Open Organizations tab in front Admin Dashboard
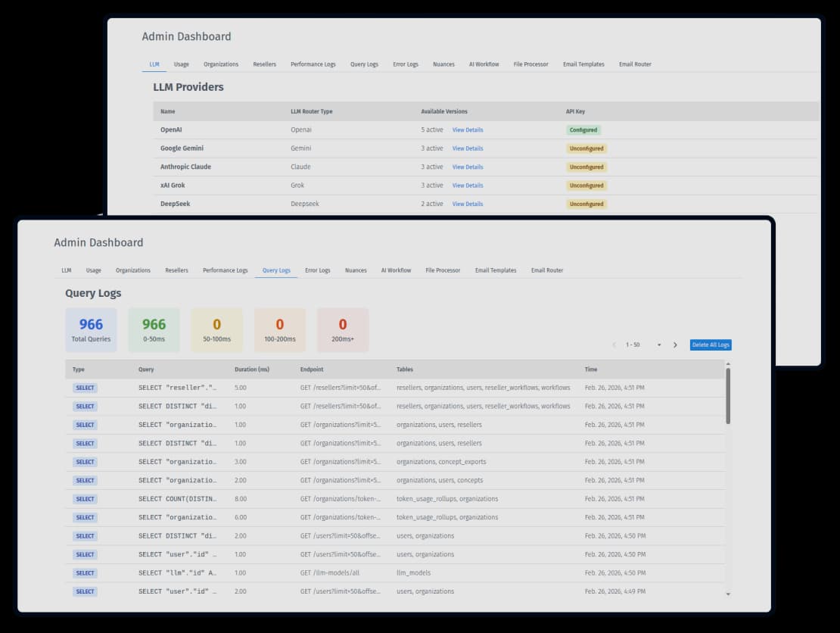 (x=133, y=270)
